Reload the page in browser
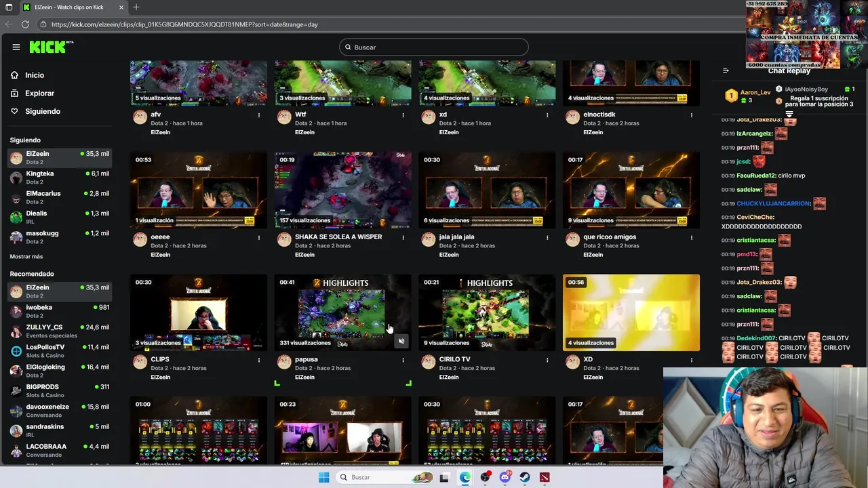 click(x=25, y=24)
